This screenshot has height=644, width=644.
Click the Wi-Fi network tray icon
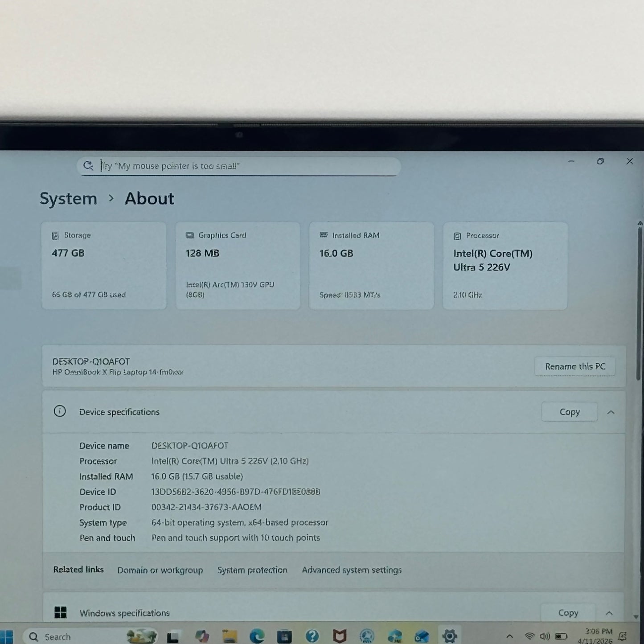pyautogui.click(x=529, y=636)
